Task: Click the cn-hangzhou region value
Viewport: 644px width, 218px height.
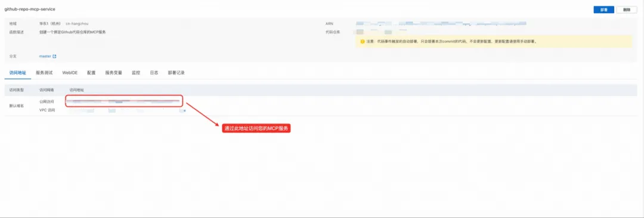Action: pyautogui.click(x=77, y=24)
